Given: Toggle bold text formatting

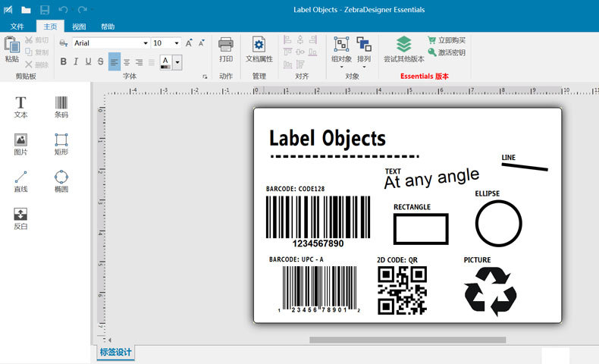Looking at the screenshot, I should click(x=64, y=62).
